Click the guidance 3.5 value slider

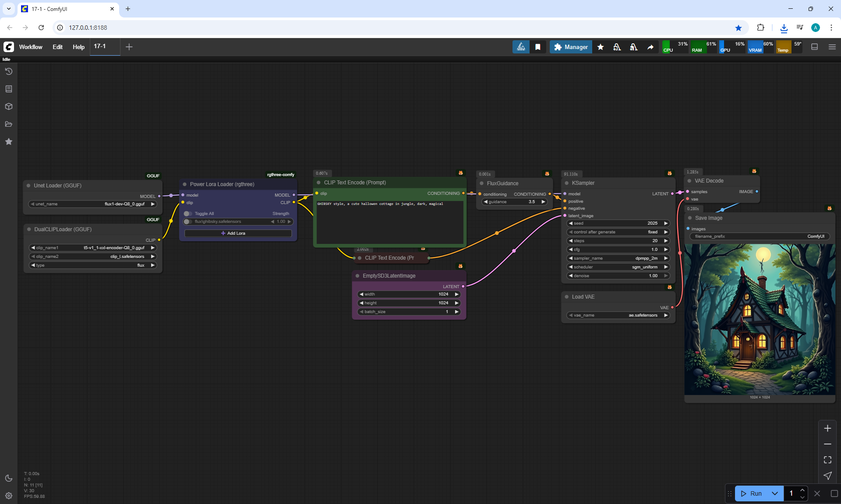tap(515, 202)
